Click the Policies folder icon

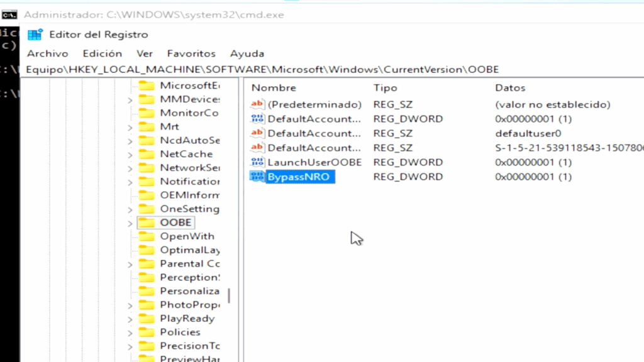[x=147, y=332]
